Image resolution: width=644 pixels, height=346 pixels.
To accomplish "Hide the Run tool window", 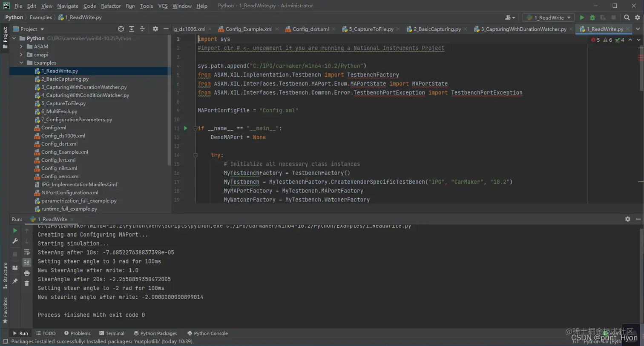I will coord(638,219).
